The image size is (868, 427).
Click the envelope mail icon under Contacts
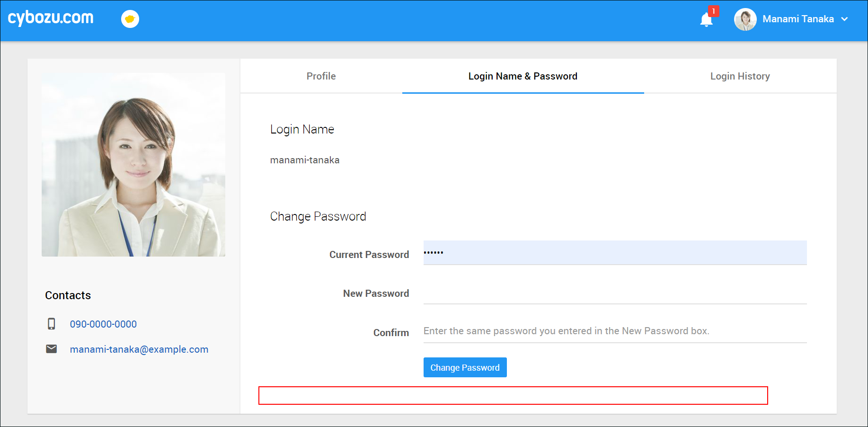52,349
